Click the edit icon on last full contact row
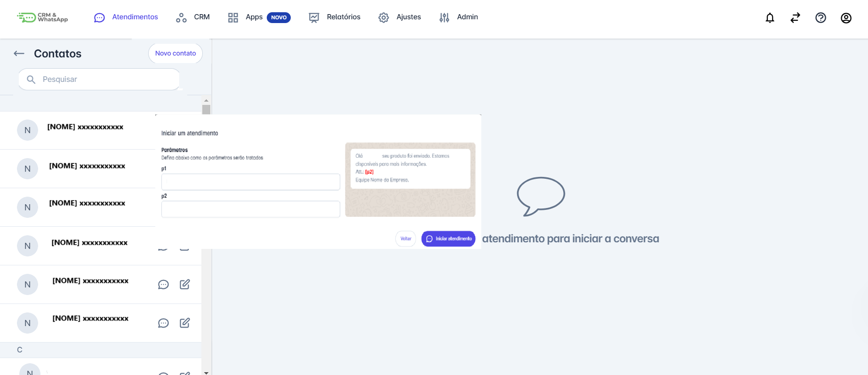The image size is (868, 375). tap(185, 323)
